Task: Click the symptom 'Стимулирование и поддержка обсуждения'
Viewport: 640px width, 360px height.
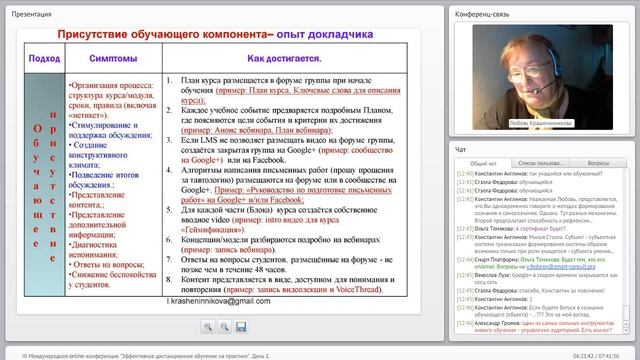Action: [x=110, y=130]
